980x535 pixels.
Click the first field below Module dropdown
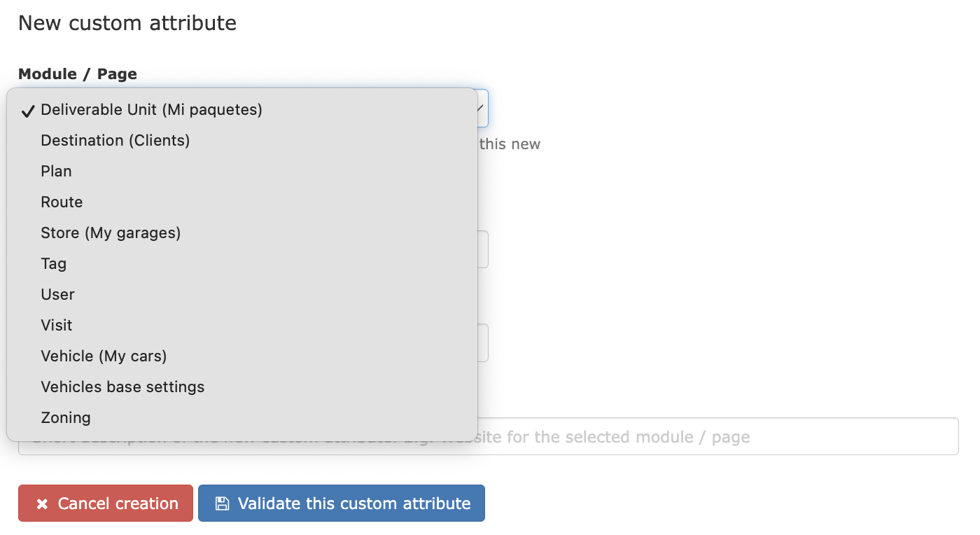483,250
